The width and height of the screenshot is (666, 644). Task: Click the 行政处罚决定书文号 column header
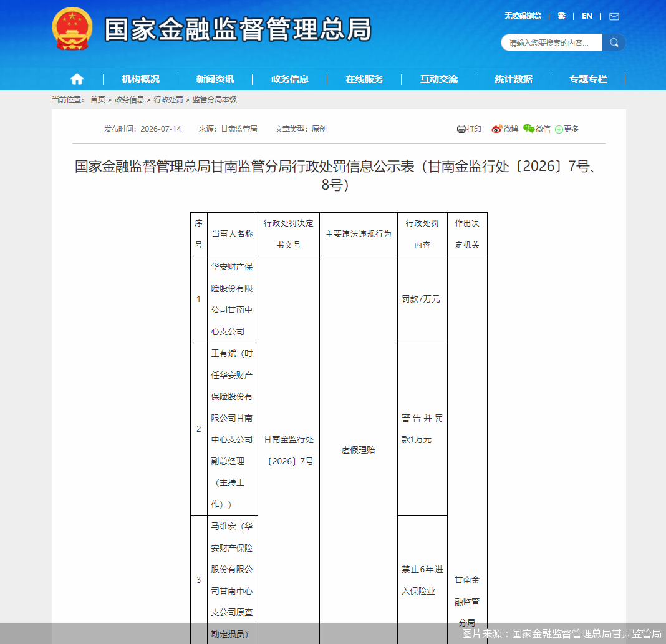coord(288,234)
